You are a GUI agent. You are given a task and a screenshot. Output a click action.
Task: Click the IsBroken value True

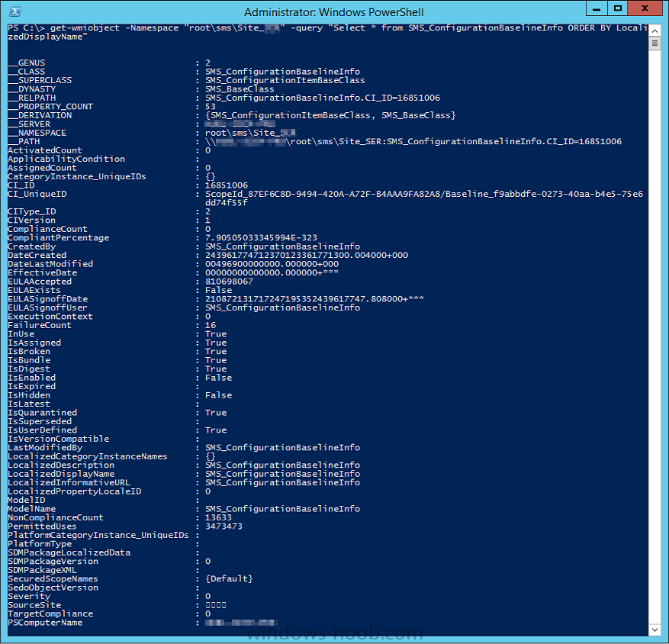(x=216, y=352)
